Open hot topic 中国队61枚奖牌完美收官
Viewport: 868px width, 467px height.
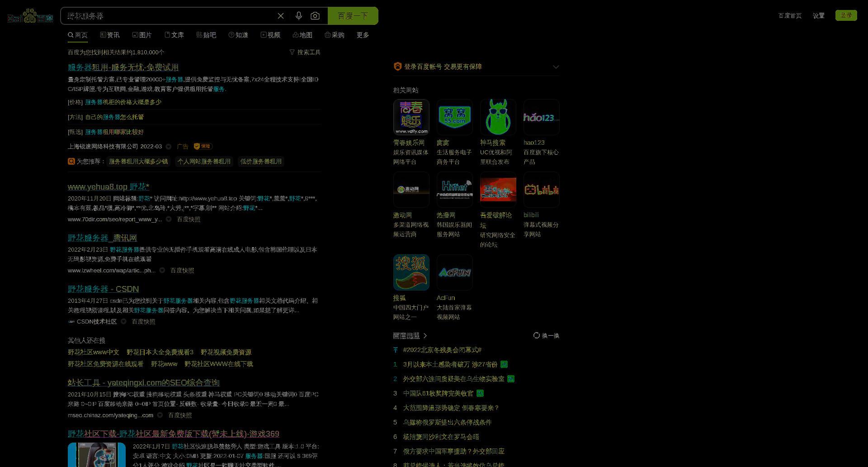click(438, 393)
